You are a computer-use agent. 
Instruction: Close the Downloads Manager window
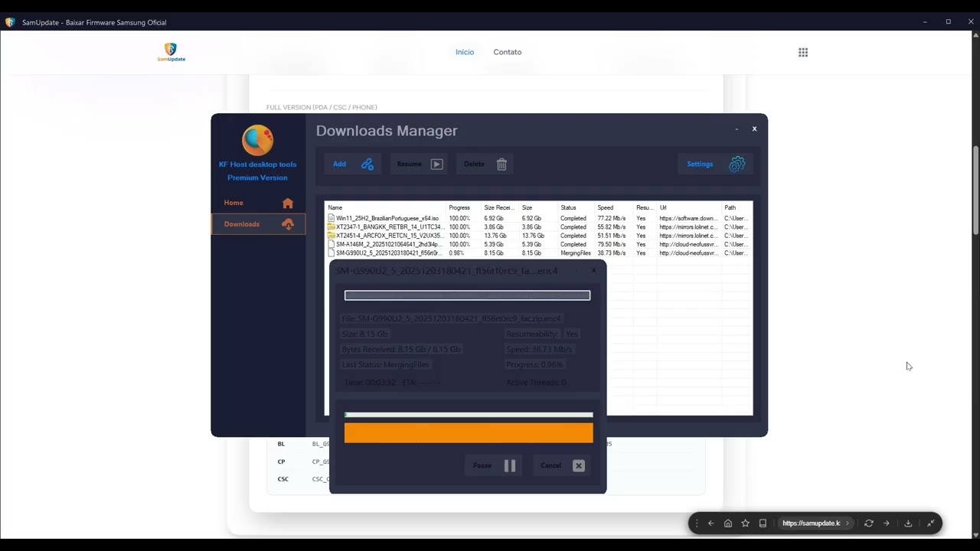[754, 129]
